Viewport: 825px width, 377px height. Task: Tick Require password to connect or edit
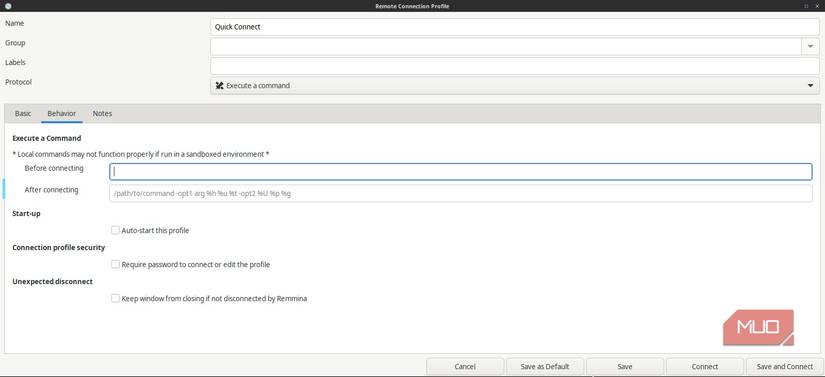pos(115,264)
